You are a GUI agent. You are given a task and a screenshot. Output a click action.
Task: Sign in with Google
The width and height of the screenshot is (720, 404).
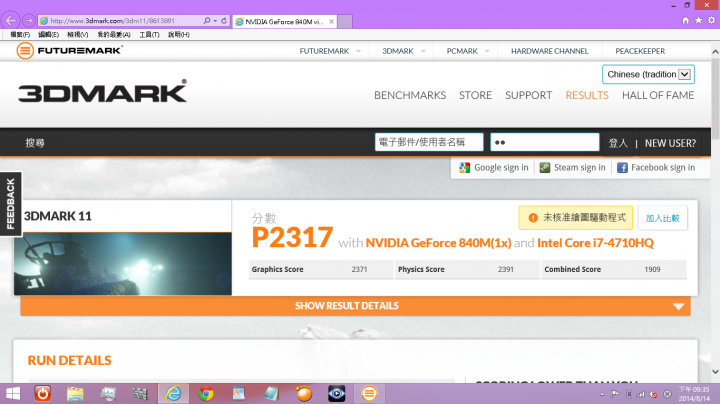[x=494, y=168]
